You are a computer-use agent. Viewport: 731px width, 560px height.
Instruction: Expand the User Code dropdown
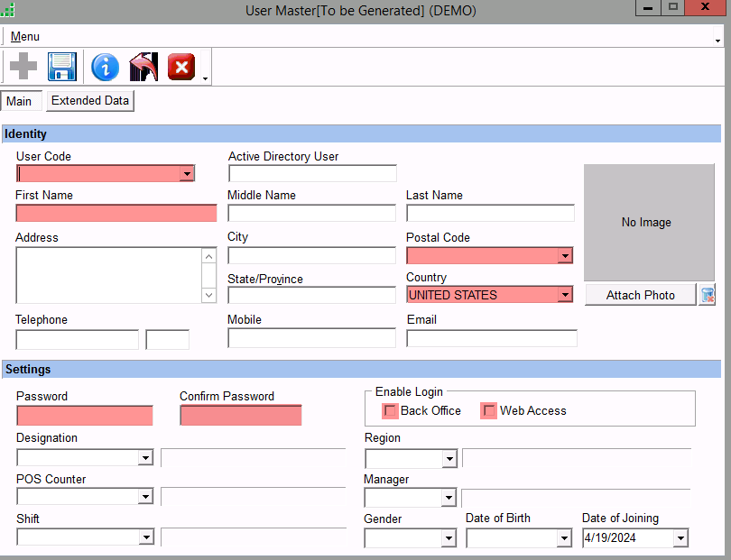click(187, 174)
